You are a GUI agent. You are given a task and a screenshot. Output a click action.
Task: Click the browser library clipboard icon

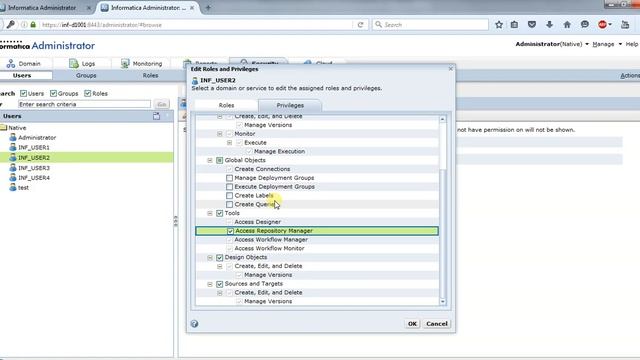[514, 24]
